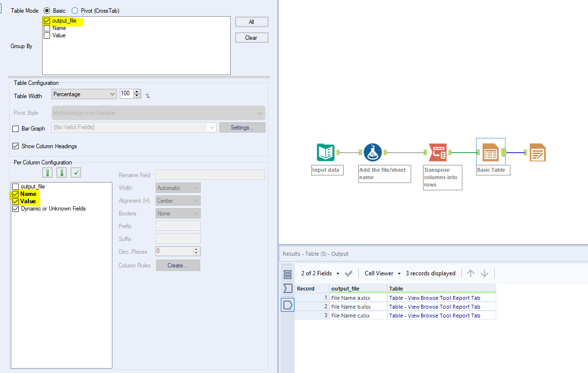The width and height of the screenshot is (588, 373).
Task: Select the 'Transpose columns into rows' tool
Action: (x=438, y=152)
